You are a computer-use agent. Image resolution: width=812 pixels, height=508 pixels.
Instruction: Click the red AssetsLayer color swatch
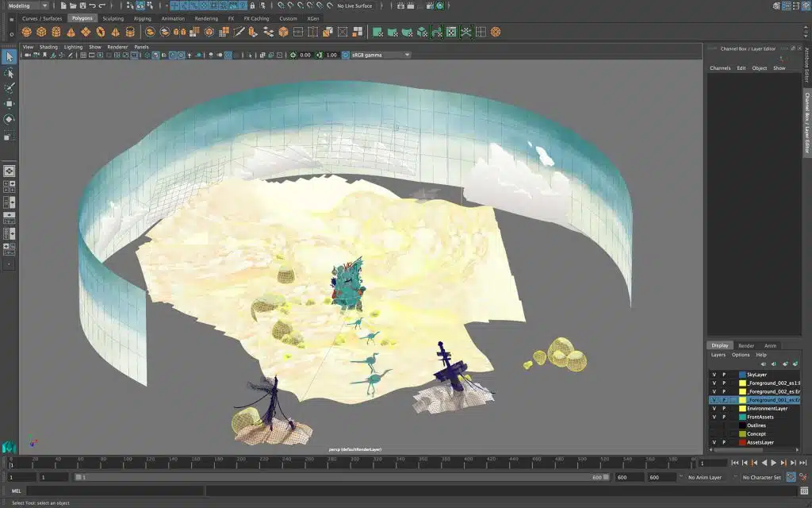(x=742, y=443)
